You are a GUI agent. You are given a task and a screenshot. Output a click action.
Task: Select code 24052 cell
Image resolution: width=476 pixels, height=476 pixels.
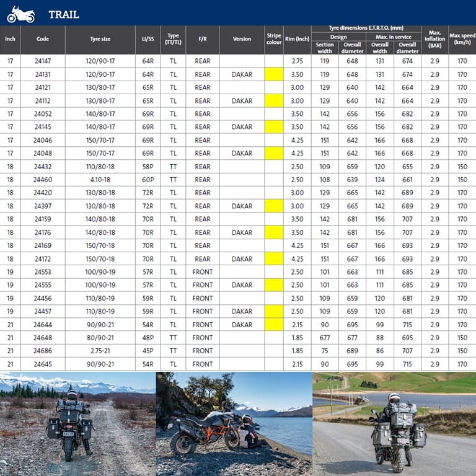tap(43, 114)
